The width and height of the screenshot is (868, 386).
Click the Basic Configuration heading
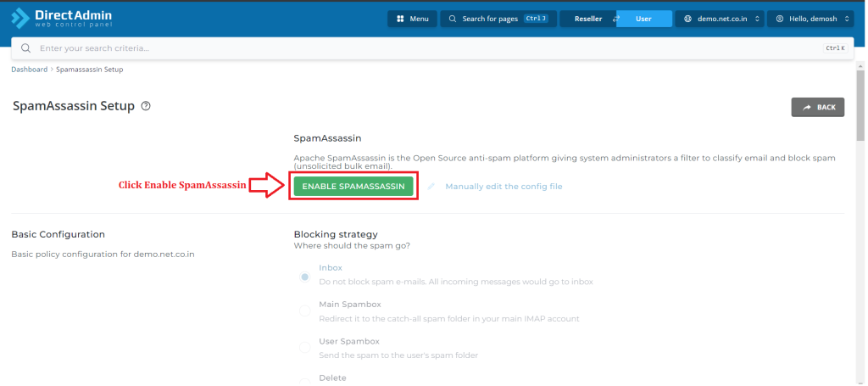(58, 234)
